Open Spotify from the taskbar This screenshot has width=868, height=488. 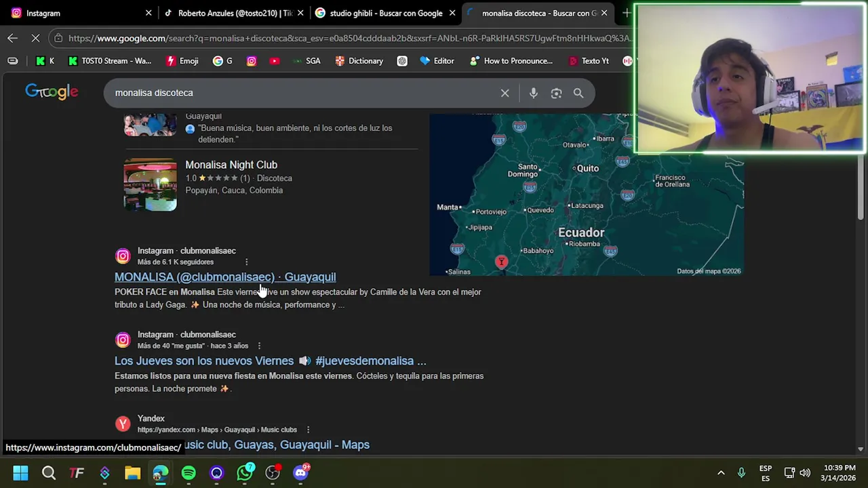[189, 472]
